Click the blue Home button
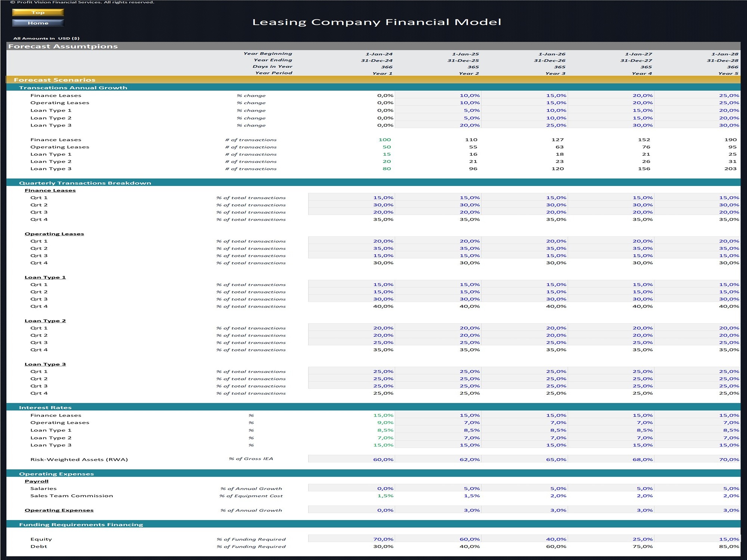 click(38, 23)
